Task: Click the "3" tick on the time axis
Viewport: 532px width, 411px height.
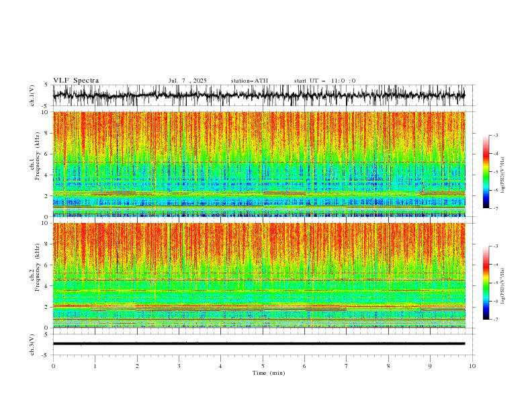Action: click(179, 366)
